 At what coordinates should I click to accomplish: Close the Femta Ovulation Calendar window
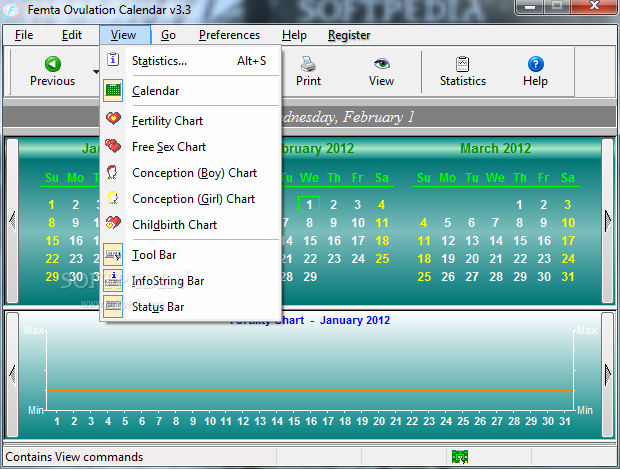pyautogui.click(x=594, y=6)
